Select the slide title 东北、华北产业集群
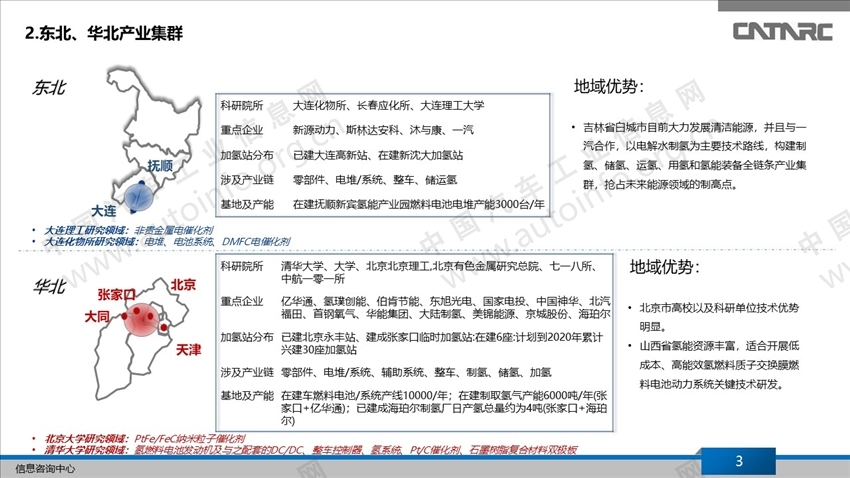Viewport: 850px width, 478px height. (104, 34)
